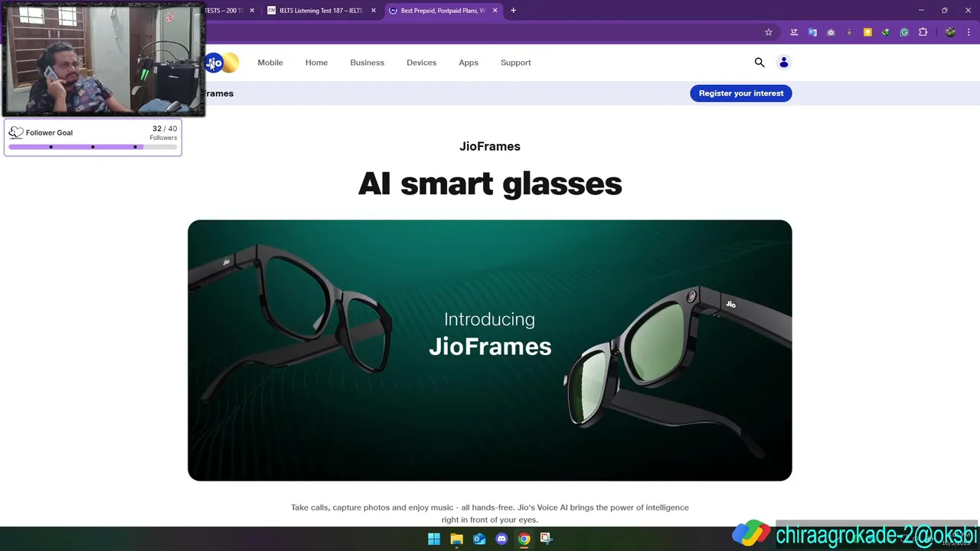Click the Follower Goal progress bar
This screenshot has height=551, width=980.
[93, 146]
